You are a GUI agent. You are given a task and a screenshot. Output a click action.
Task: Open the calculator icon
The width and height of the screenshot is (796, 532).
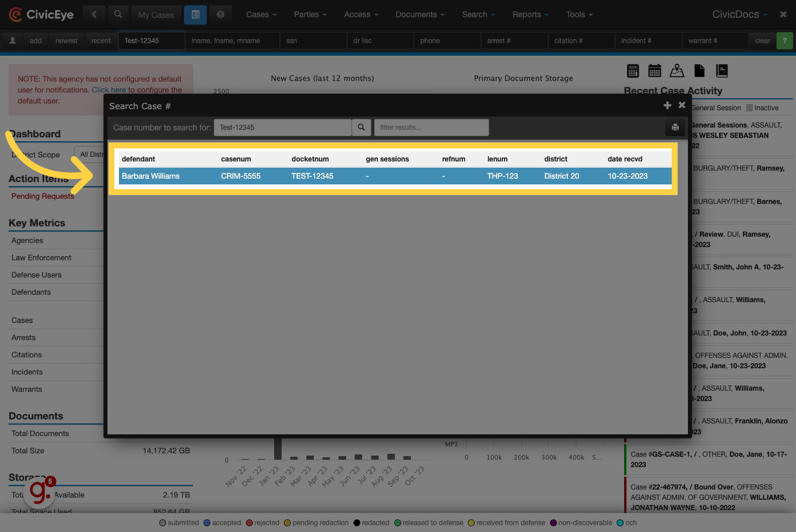click(633, 71)
